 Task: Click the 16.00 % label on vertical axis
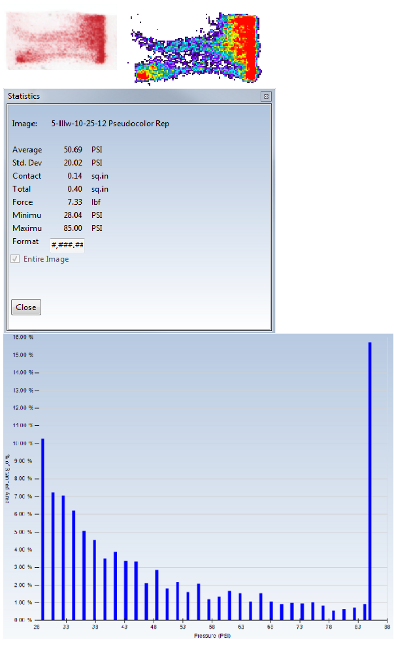[x=23, y=337]
